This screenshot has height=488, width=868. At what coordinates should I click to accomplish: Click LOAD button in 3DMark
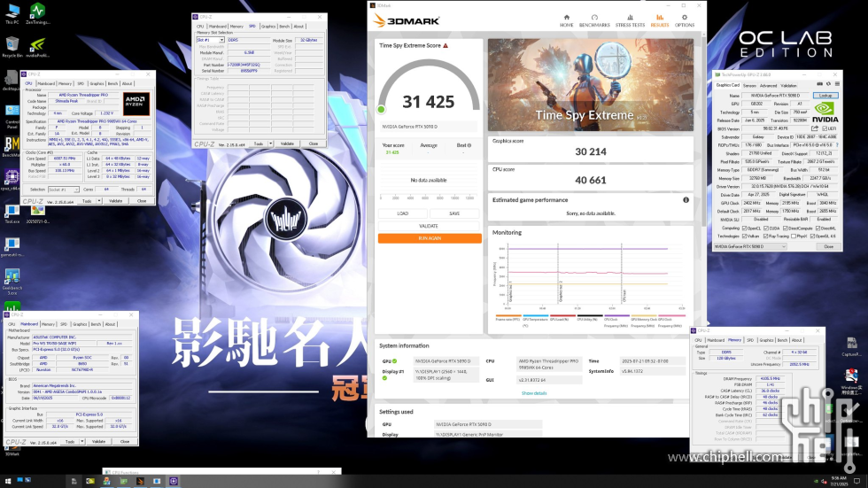tap(402, 213)
